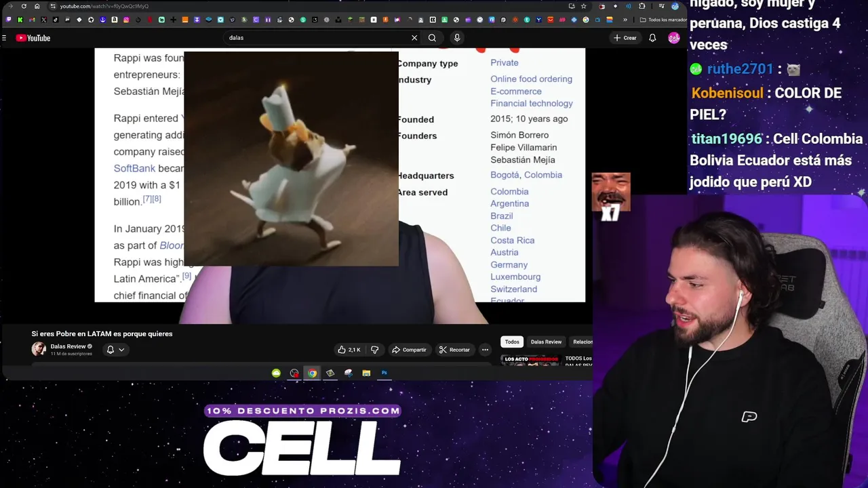Click Costa Rica in Area served
This screenshot has height=488, width=868.
click(x=512, y=240)
